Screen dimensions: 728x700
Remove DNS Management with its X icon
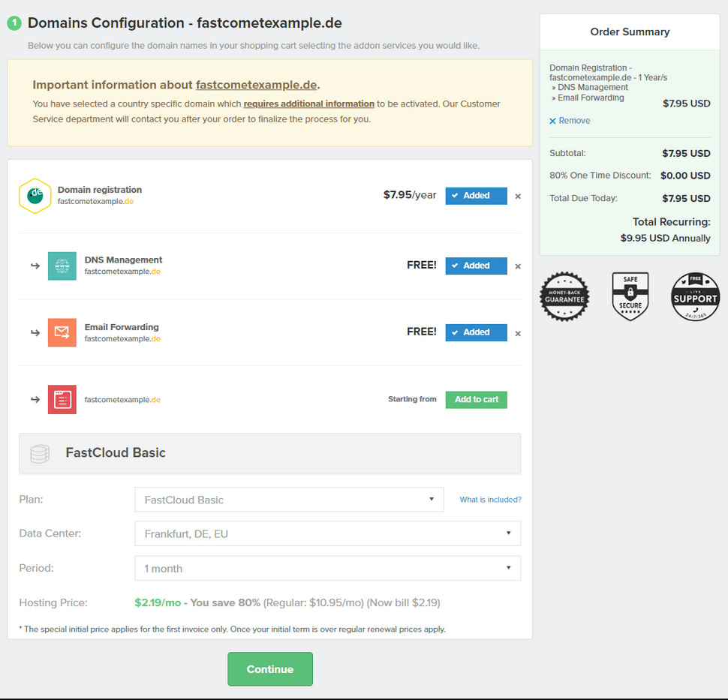coord(518,266)
